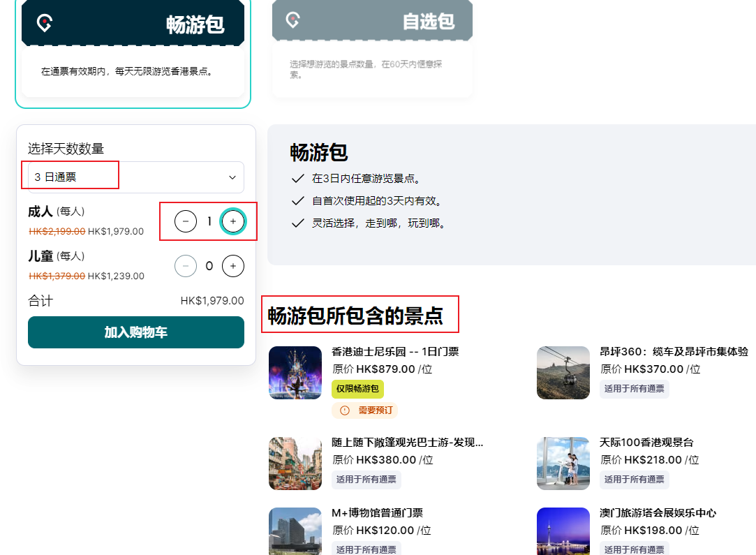The width and height of the screenshot is (756, 555).
Task: Click the 澳门旅游塔 thumbnail image
Action: 563,531
